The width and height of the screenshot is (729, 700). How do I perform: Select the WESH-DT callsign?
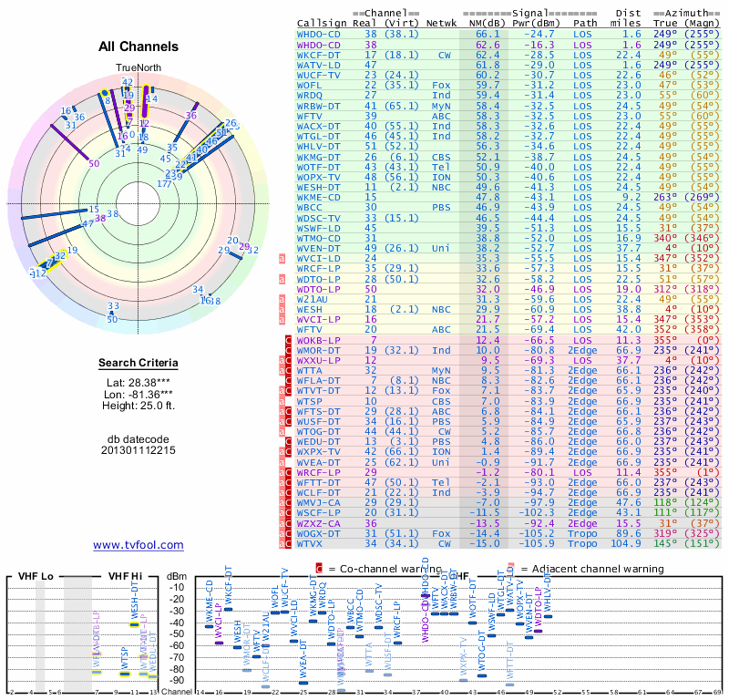point(318,188)
